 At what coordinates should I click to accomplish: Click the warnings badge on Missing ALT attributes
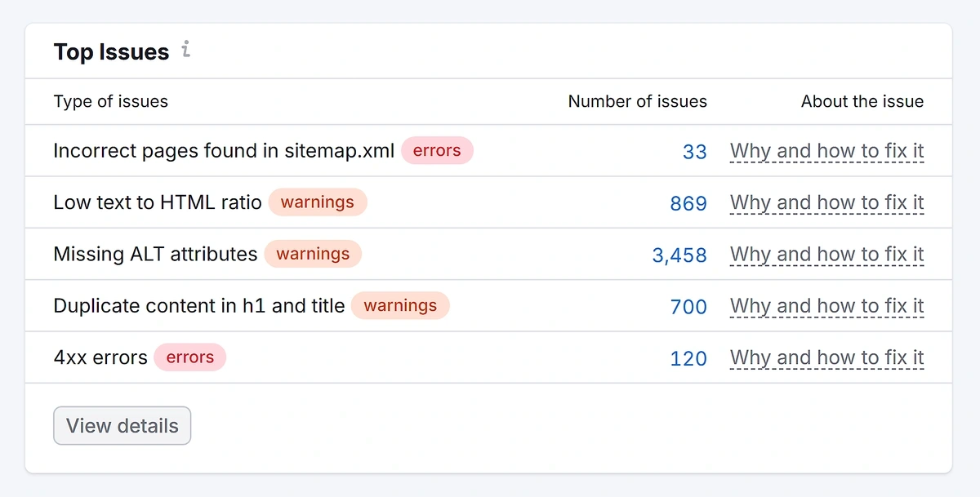313,254
